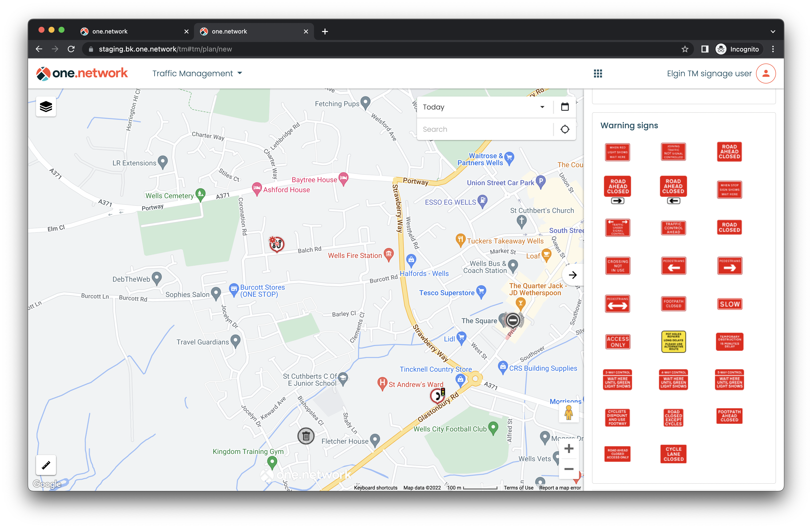
Task: Choose 'Footpath closed' sign
Action: click(x=673, y=304)
